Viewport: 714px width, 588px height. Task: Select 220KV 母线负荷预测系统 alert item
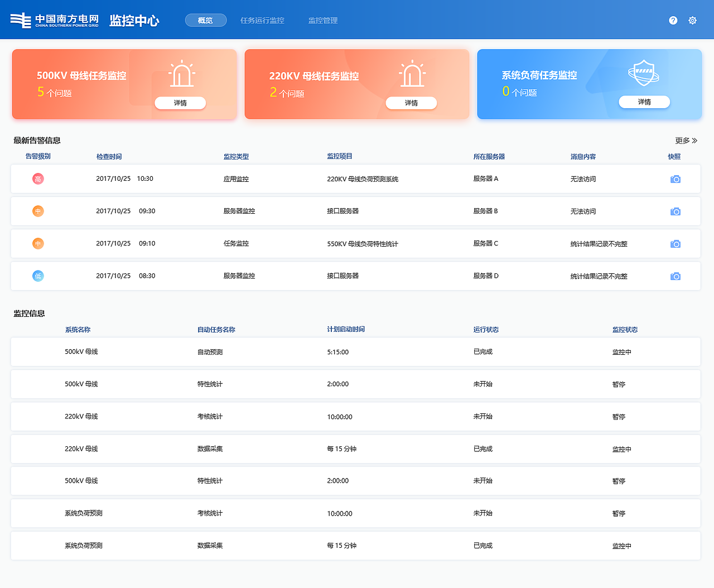coord(363,179)
